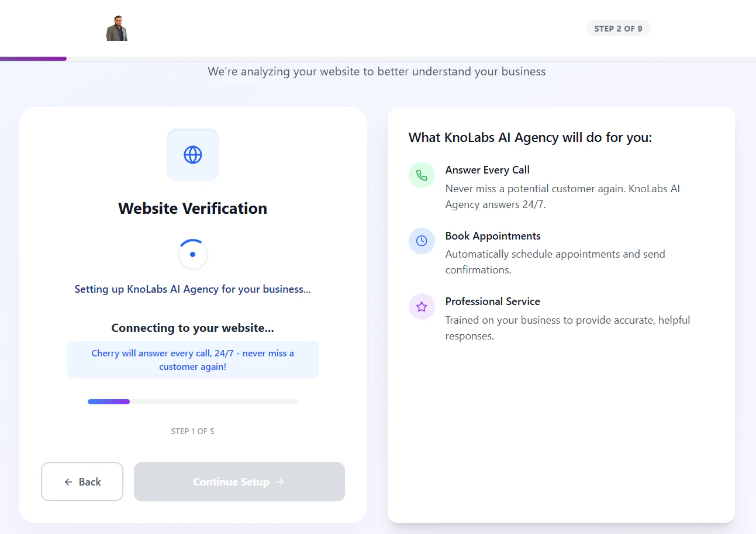Click the progress bar below the Cherry message

click(x=192, y=401)
